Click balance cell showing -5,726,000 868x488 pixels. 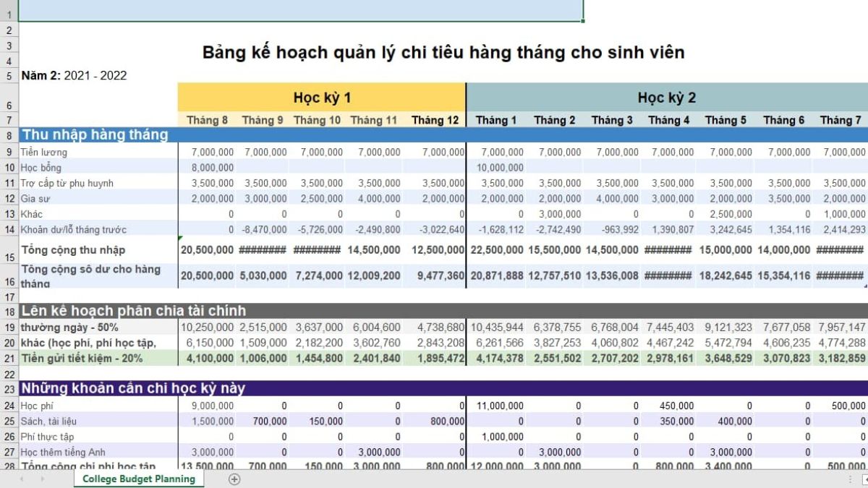pyautogui.click(x=317, y=229)
